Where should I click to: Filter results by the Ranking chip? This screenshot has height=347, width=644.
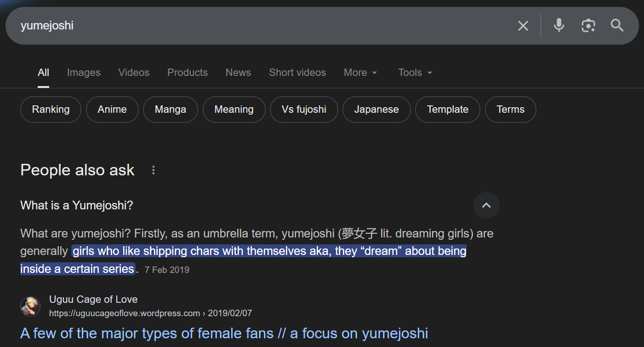tap(51, 110)
